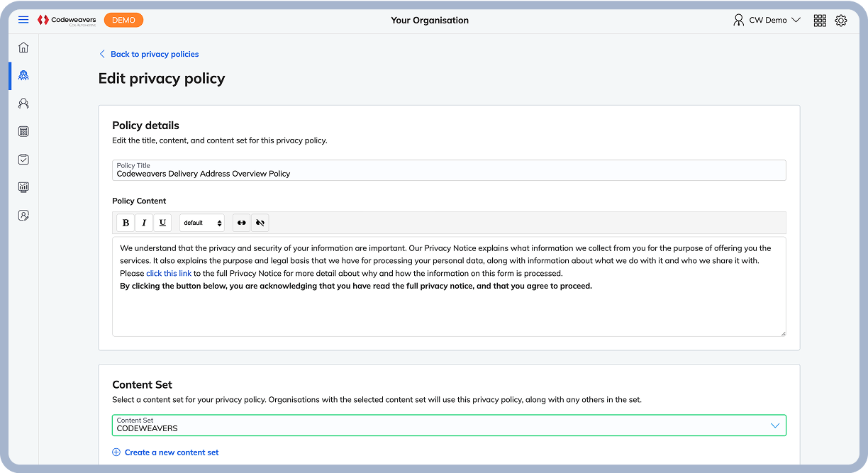Click the Edit privacy policy heading
868x473 pixels.
162,79
